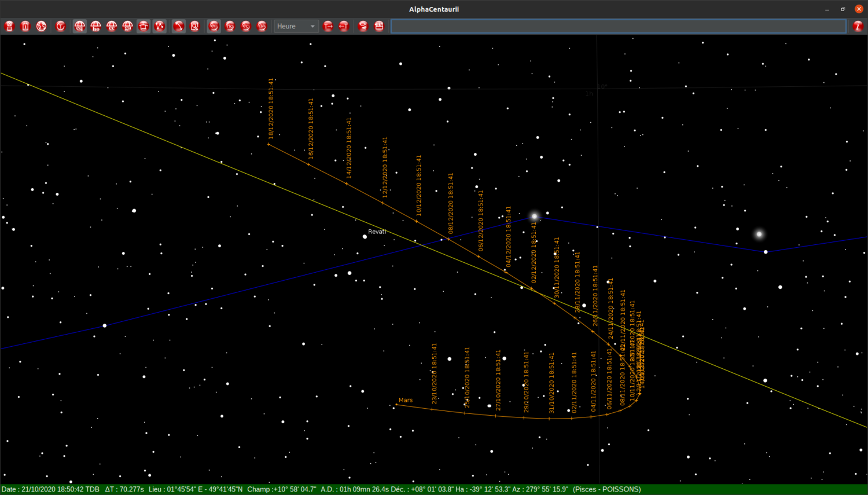Activate the search magnifier tool
Image resolution: width=868 pixels, height=495 pixels.
(194, 25)
